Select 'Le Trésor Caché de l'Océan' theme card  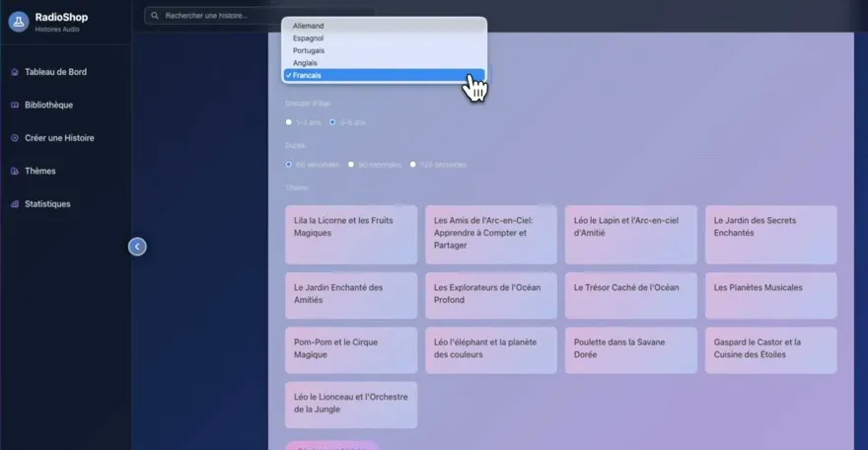point(631,296)
